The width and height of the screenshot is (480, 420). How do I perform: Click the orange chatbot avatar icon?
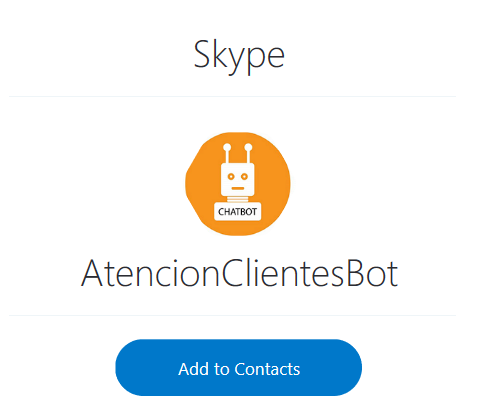238,184
